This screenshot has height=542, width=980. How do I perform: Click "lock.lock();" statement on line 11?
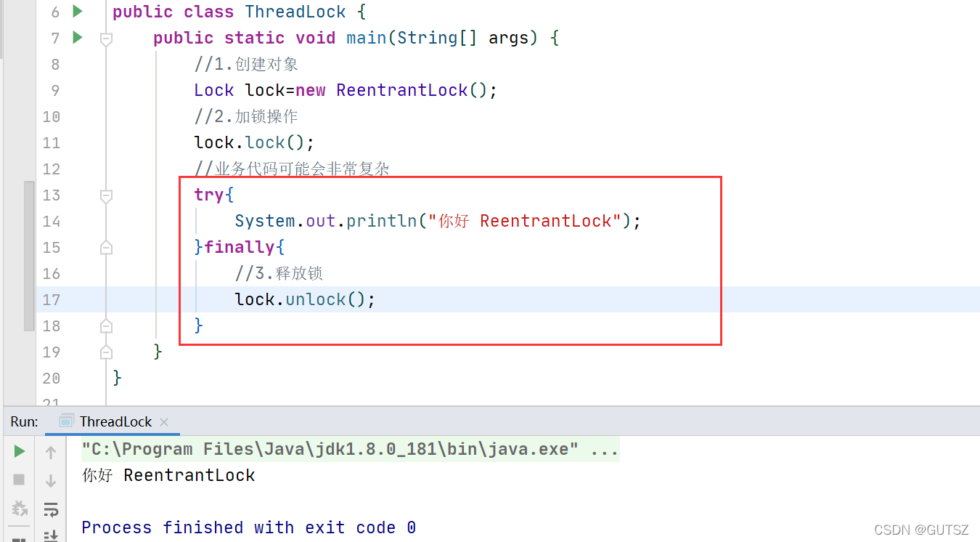tap(254, 142)
